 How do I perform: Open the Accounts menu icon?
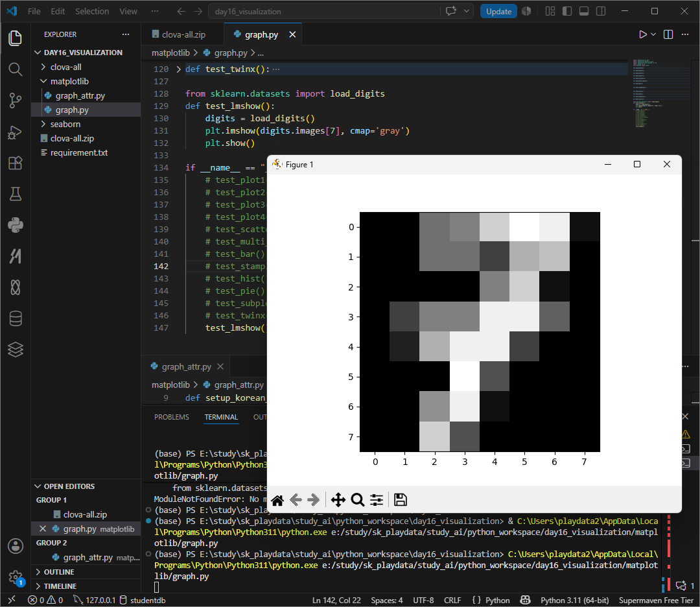15,546
